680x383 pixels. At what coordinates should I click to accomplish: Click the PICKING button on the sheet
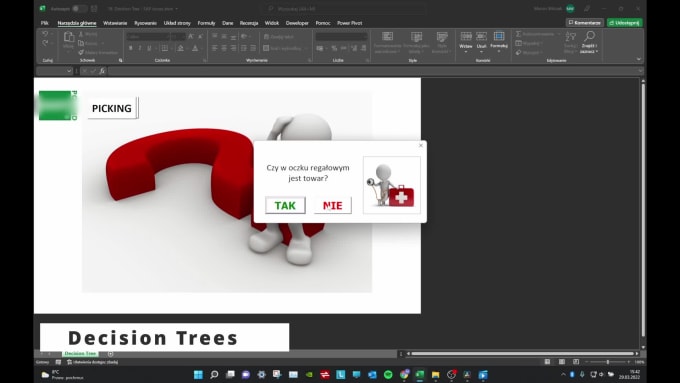point(112,108)
